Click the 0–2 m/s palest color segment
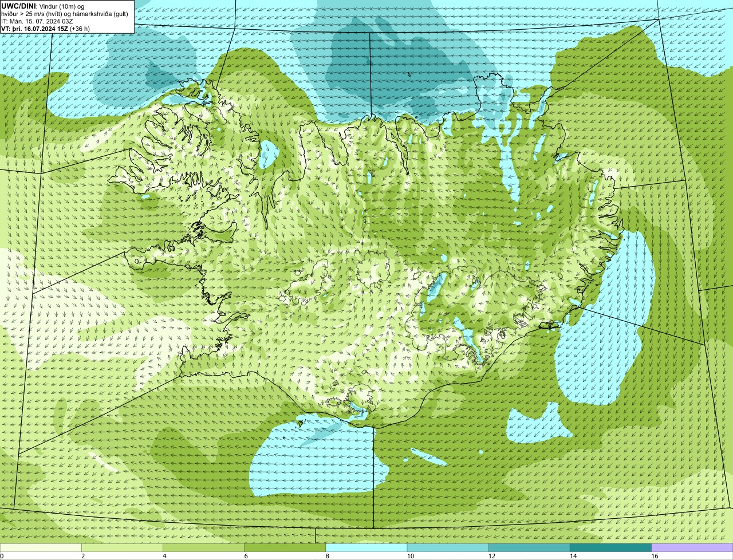 tap(41, 548)
